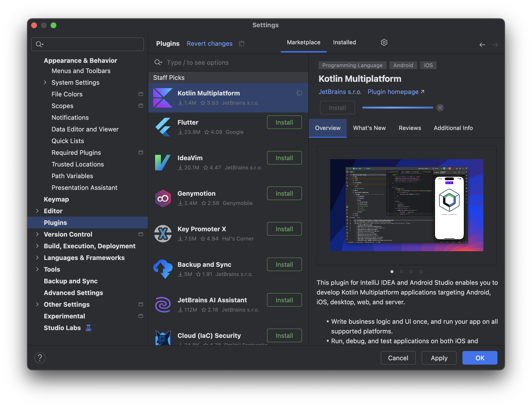Install the Flutter plugin
Image resolution: width=532 pixels, height=406 pixels.
284,122
